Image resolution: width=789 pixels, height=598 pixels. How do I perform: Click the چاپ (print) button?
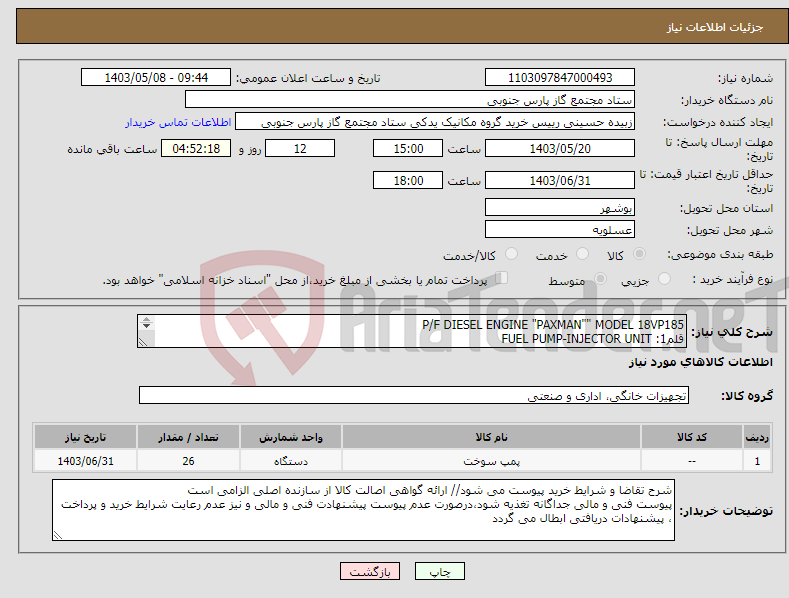coord(439,571)
